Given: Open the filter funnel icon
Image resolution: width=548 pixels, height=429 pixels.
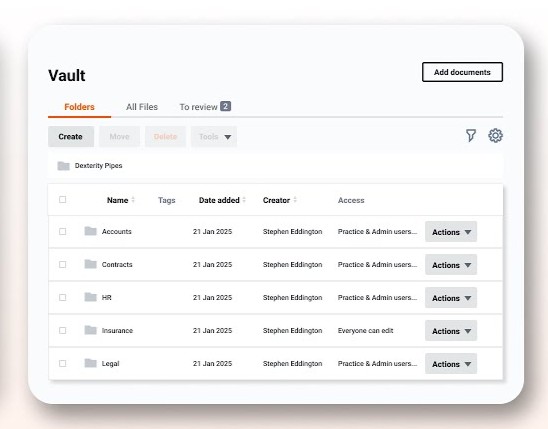Looking at the screenshot, I should (x=470, y=136).
